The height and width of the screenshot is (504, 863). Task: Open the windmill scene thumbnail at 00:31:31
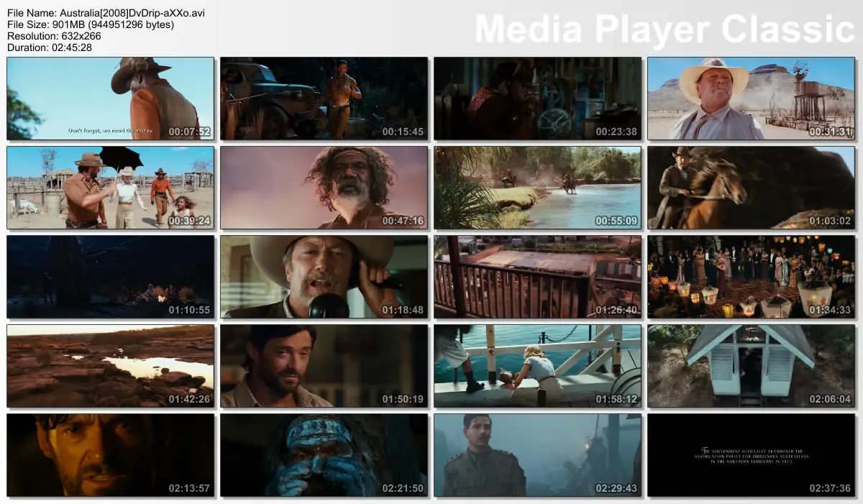(x=751, y=98)
